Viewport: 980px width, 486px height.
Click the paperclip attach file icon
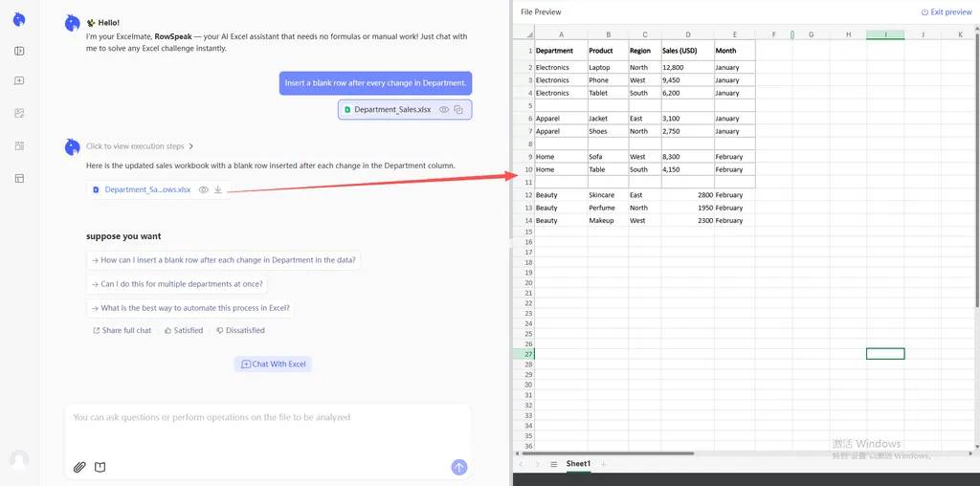tap(80, 467)
